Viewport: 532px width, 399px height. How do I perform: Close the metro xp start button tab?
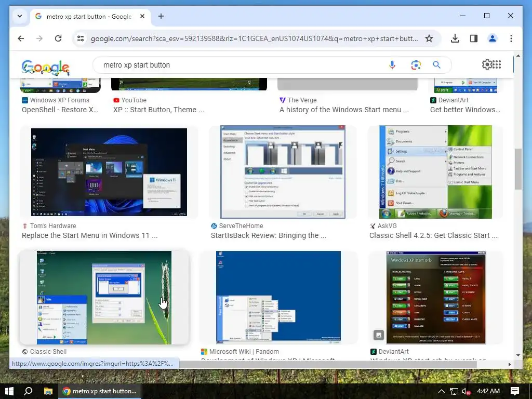[142, 16]
